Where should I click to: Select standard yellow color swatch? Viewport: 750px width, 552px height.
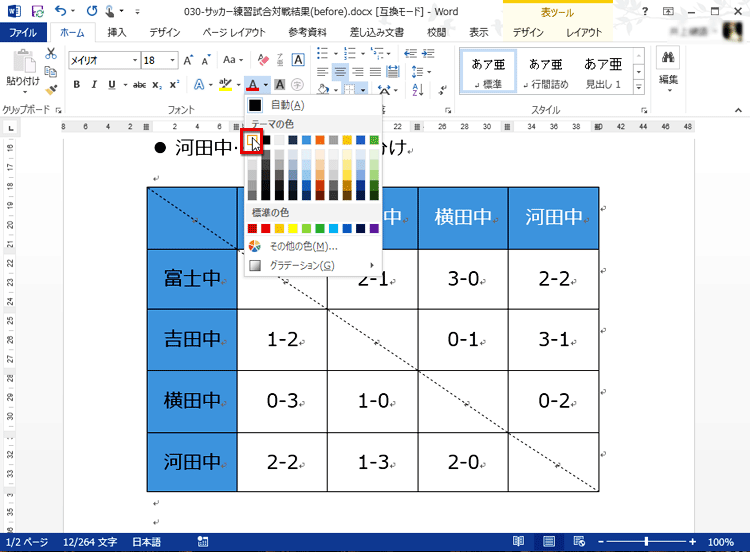(x=293, y=229)
